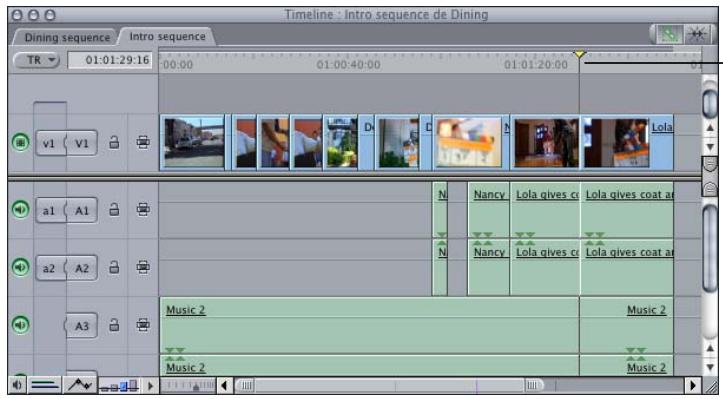Click the A1 destination control
Image resolution: width=723 pixels, height=399 pixels.
(x=82, y=211)
